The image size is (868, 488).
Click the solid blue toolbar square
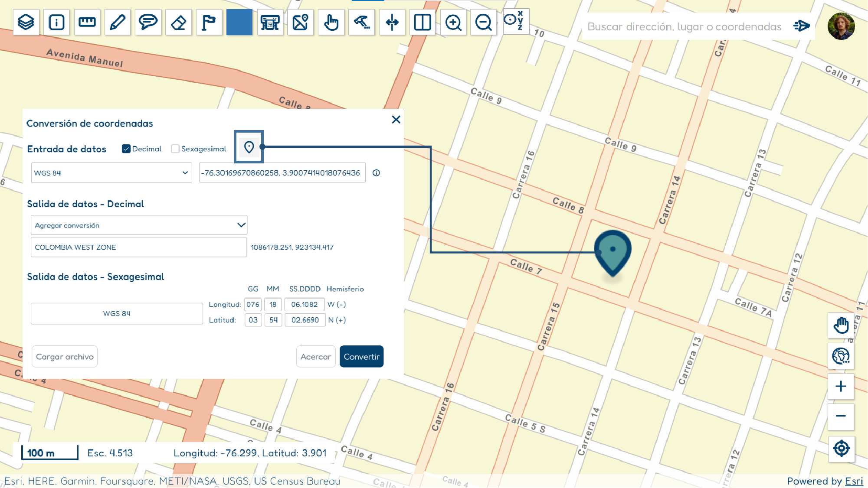pyautogui.click(x=239, y=22)
